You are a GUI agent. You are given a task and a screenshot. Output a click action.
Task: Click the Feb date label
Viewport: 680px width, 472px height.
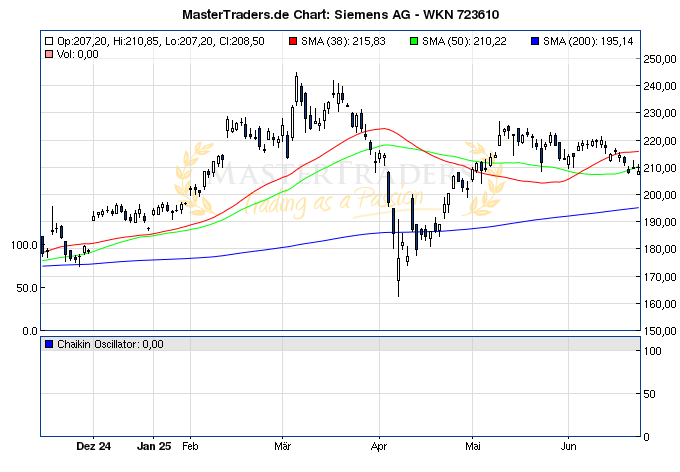pyautogui.click(x=190, y=446)
